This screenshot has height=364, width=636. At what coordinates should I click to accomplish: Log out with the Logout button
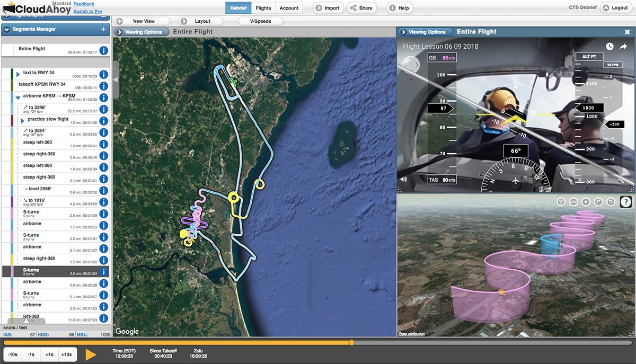pyautogui.click(x=616, y=8)
